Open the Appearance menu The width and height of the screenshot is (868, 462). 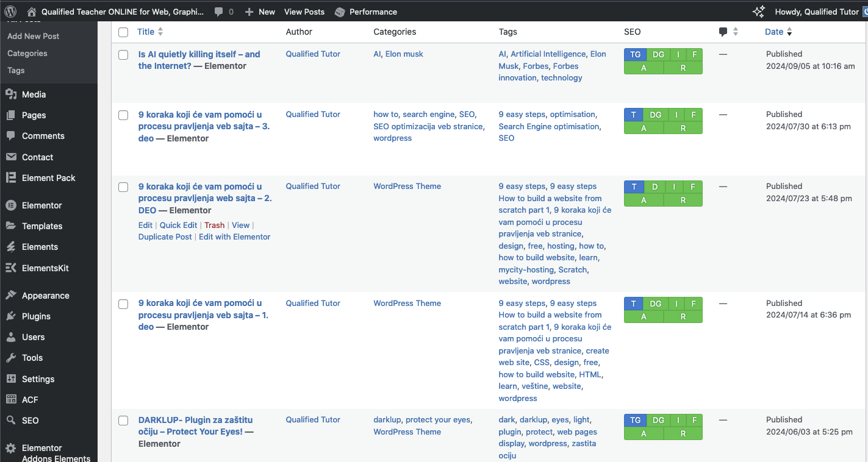[45, 296]
